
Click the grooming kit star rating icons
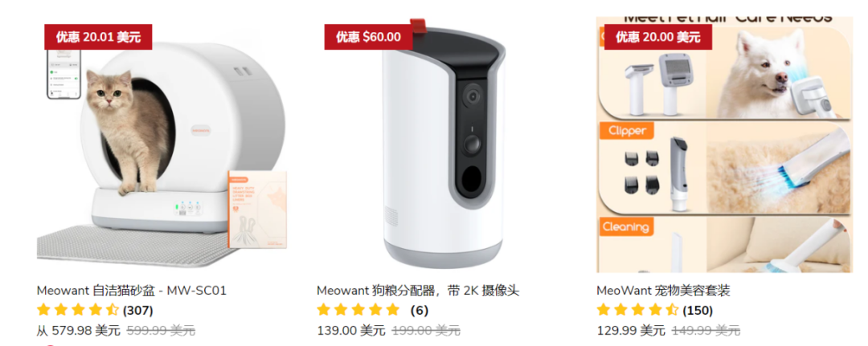[637, 310]
